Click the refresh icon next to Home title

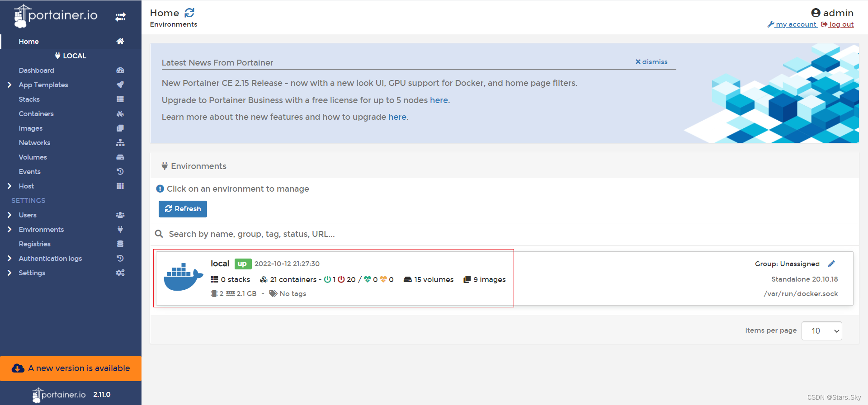(189, 13)
